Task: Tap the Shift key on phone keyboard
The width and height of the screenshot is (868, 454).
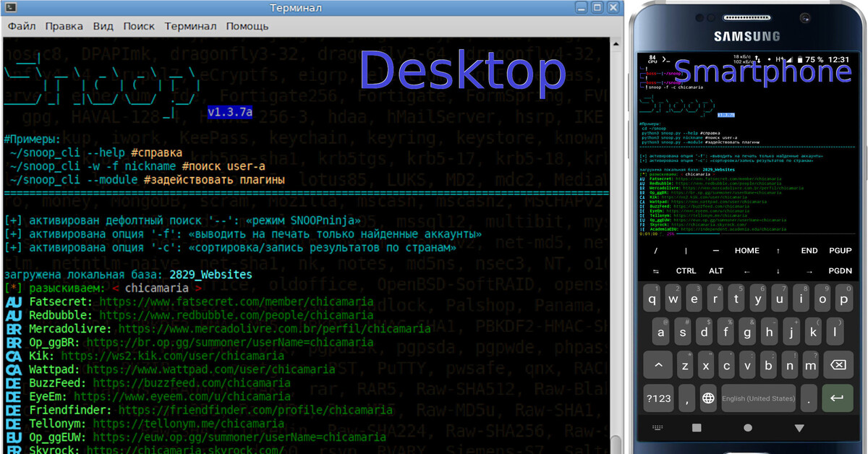Action: tap(660, 365)
